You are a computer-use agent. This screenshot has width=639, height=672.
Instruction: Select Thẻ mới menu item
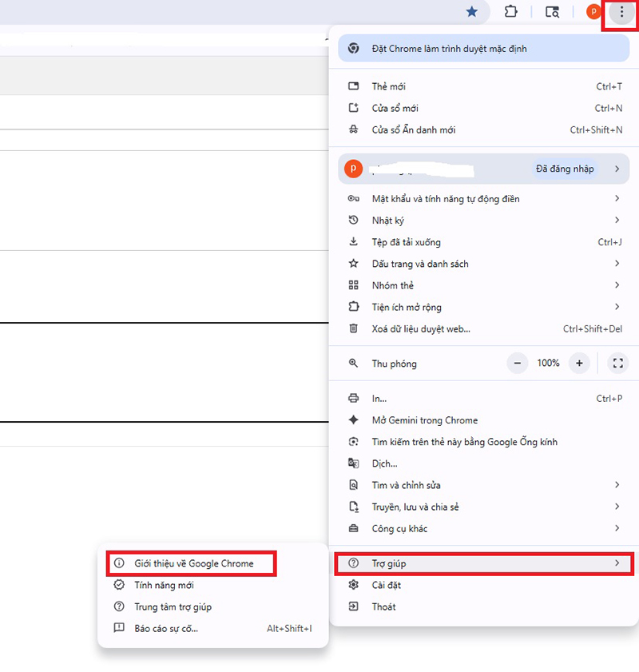click(x=484, y=86)
